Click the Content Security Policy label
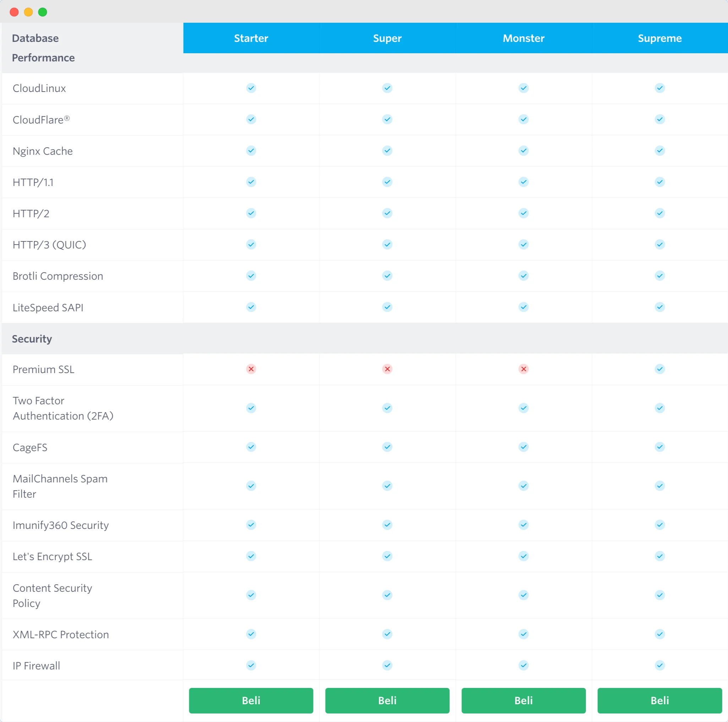The height and width of the screenshot is (722, 728). point(53,595)
